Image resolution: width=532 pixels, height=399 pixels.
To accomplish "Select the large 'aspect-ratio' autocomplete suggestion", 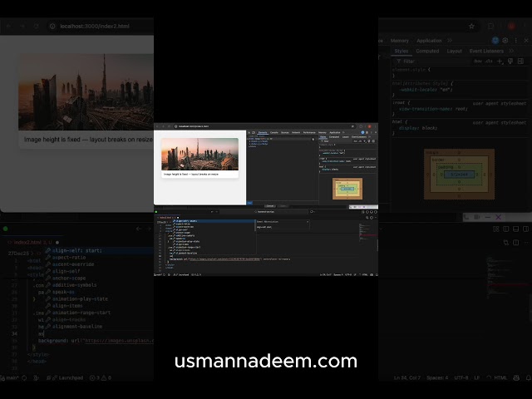I will point(69,258).
